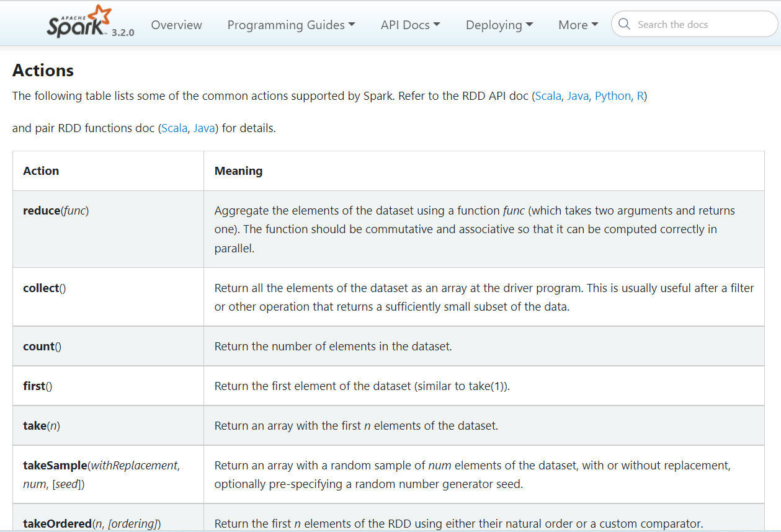Click the Spark 3.2.0 version label

point(123,32)
